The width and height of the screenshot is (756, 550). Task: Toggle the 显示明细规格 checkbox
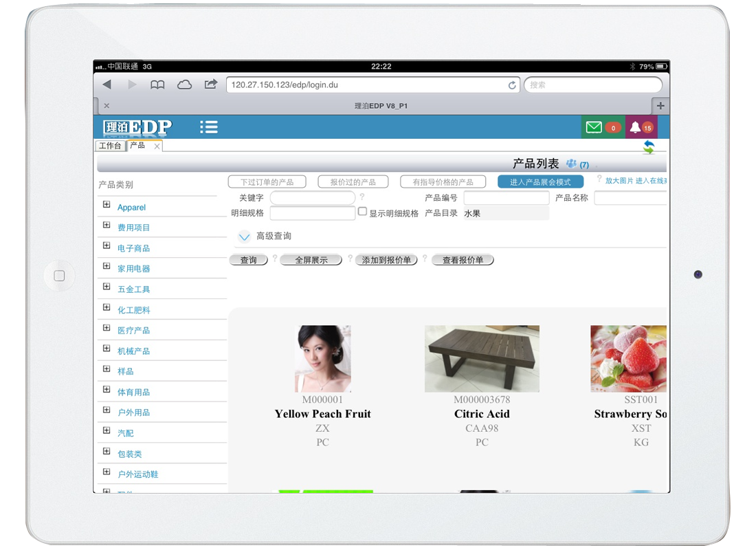tap(363, 212)
